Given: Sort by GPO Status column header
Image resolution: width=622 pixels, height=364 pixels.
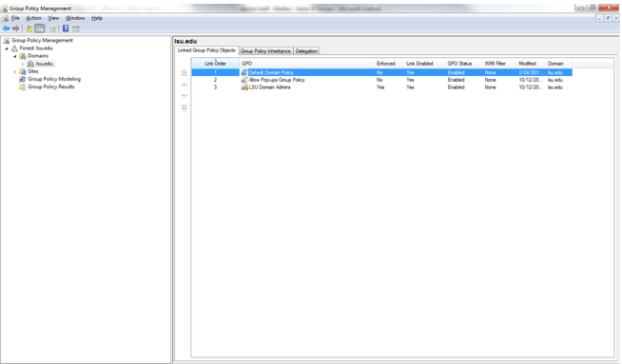Looking at the screenshot, I should [x=464, y=64].
